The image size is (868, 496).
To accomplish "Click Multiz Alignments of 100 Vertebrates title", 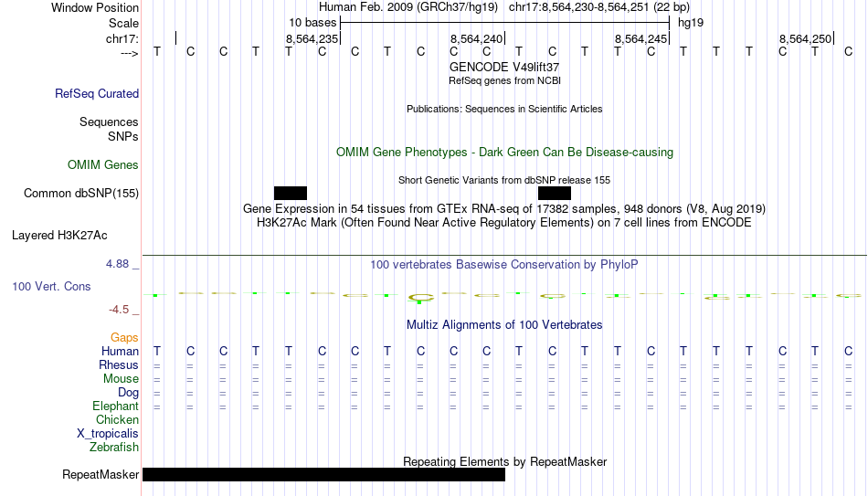I will pyautogui.click(x=504, y=325).
